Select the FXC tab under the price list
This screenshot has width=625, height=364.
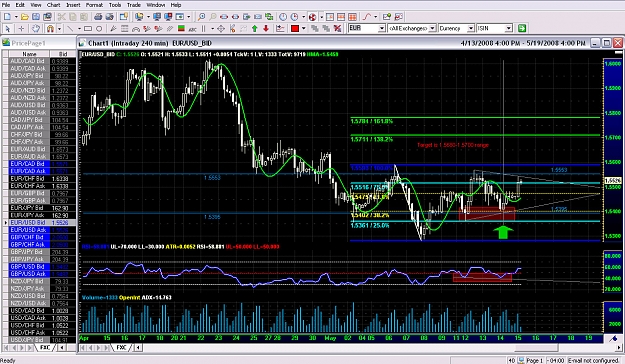click(45, 348)
